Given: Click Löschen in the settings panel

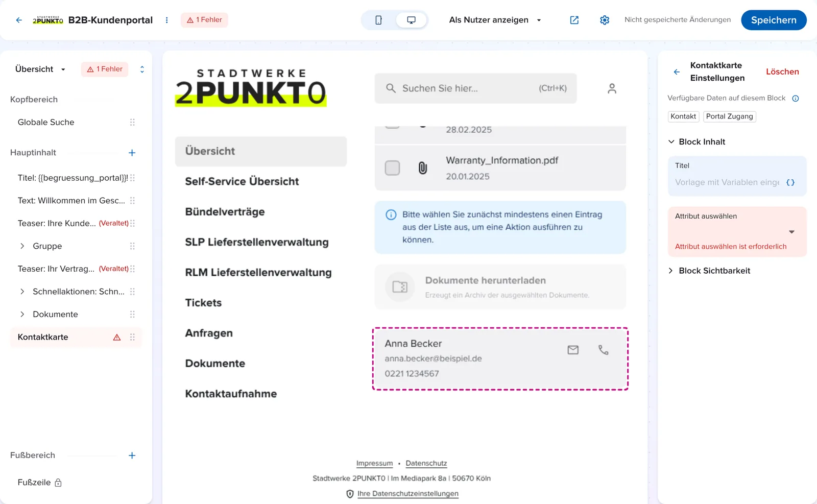Looking at the screenshot, I should pos(782,72).
